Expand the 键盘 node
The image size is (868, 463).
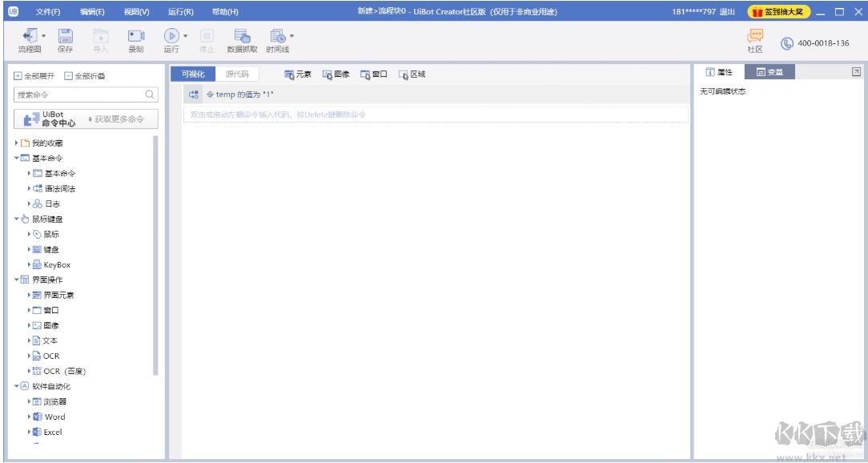point(30,249)
